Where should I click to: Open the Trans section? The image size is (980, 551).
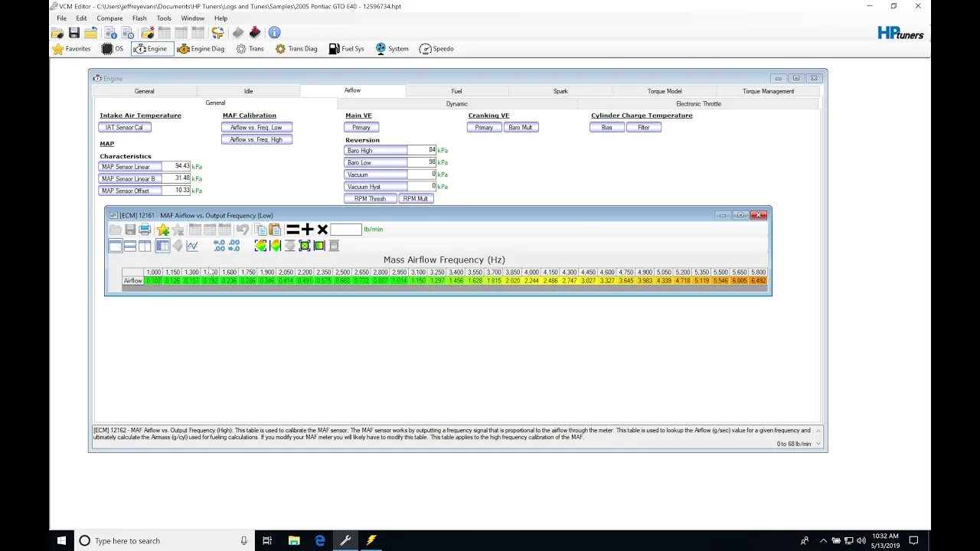pos(250,49)
